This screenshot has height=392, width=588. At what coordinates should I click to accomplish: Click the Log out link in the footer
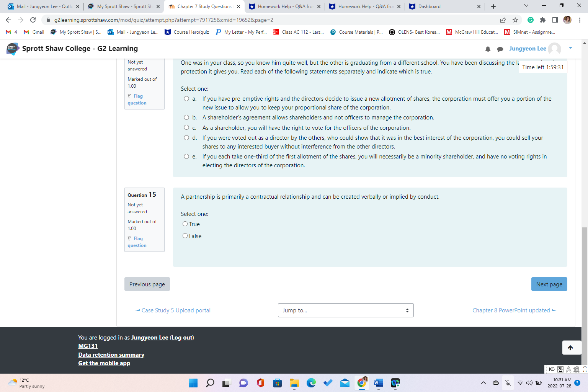coord(181,337)
